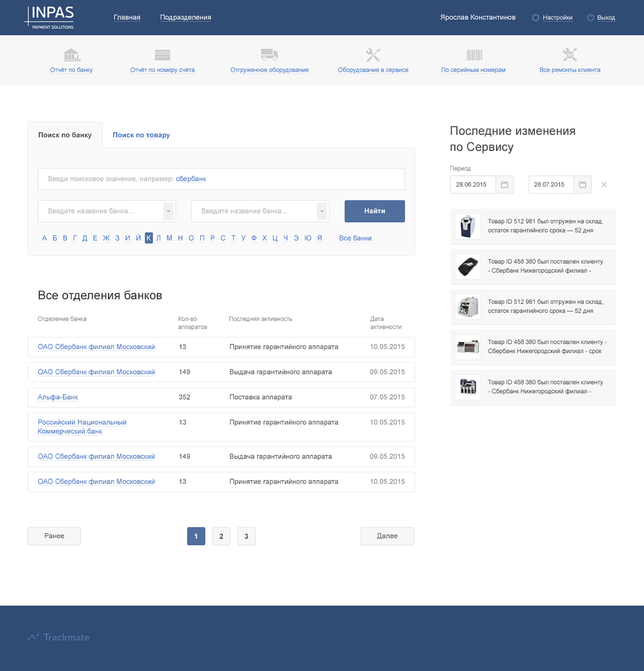Clear the period filter with X
Image resolution: width=644 pixels, height=671 pixels.
point(604,185)
